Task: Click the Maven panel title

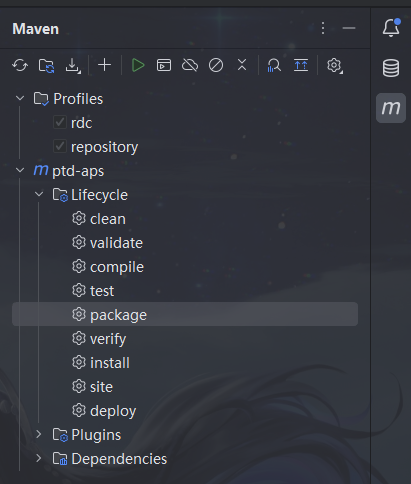Action: coord(36,29)
